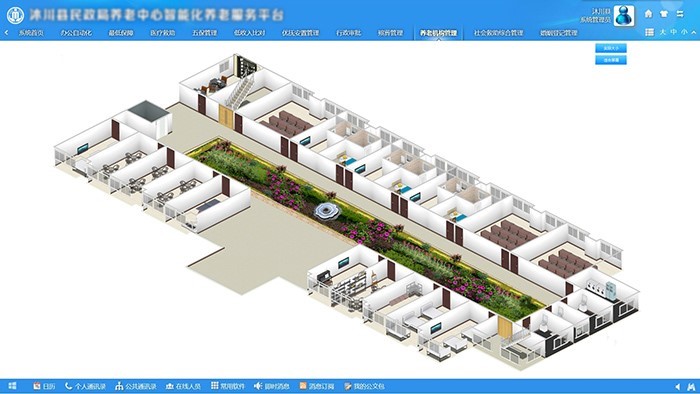Open 我的公文包 briefcase item
Viewport: 700px width, 394px height.
tap(364, 386)
